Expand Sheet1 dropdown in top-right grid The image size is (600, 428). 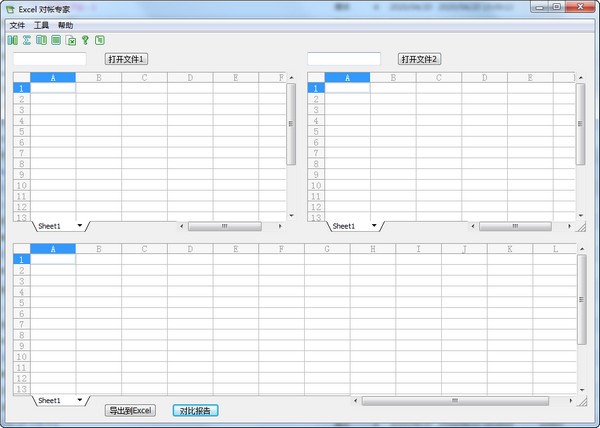[x=373, y=226]
